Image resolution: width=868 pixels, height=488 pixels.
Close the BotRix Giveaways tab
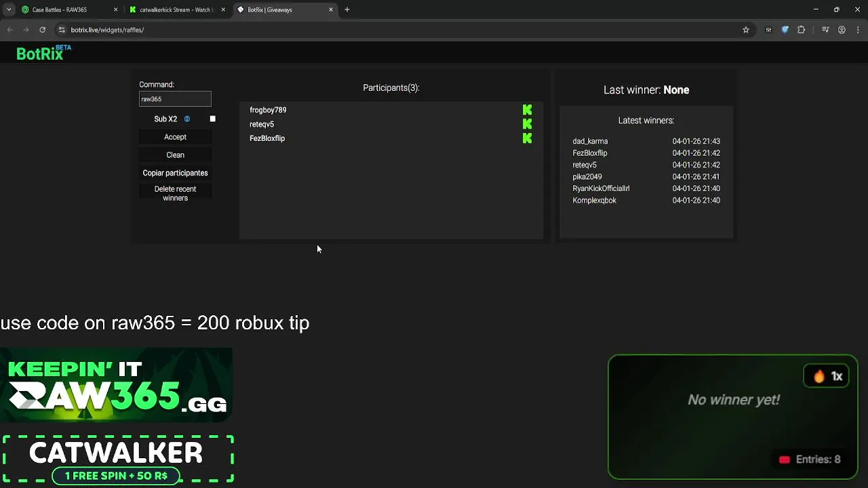pos(331,10)
